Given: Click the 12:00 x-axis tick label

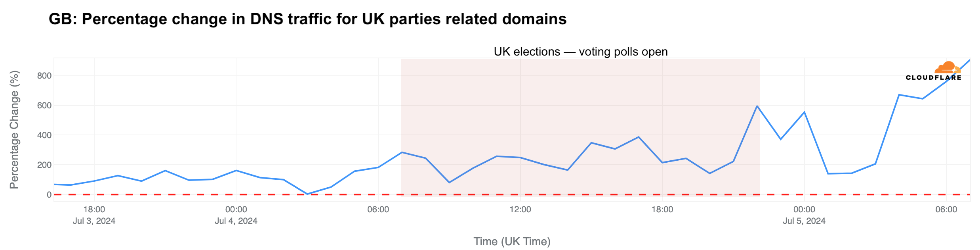Looking at the screenshot, I should 520,210.
